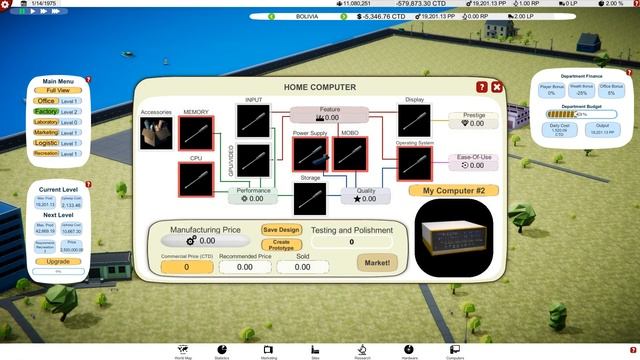The width and height of the screenshot is (640, 360).
Task: Click the Recommended Price value box
Action: [x=245, y=267]
